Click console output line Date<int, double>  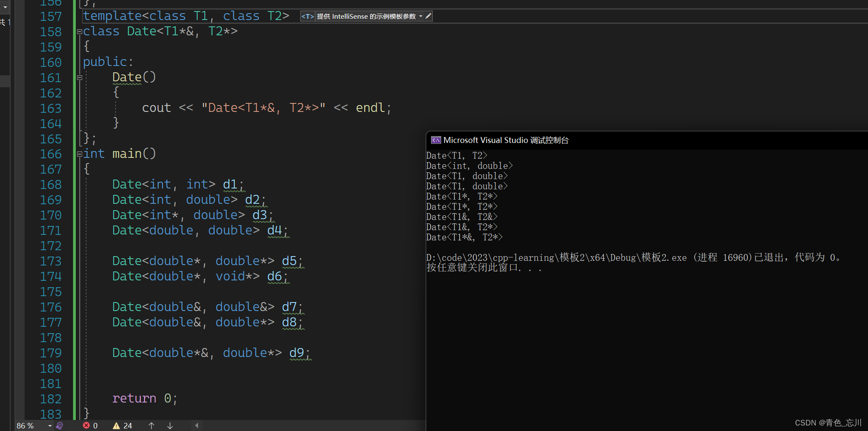pyautogui.click(x=469, y=166)
